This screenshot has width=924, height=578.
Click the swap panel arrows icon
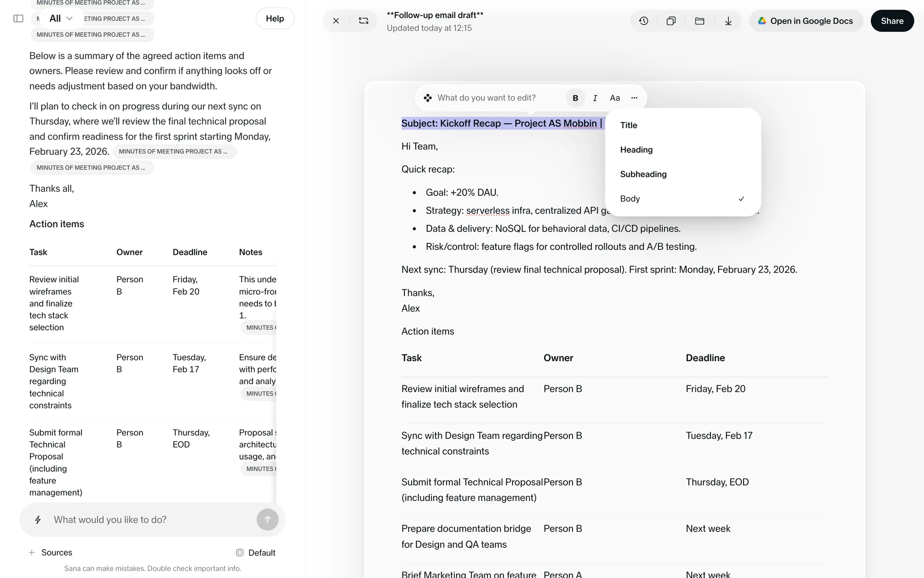pos(363,21)
